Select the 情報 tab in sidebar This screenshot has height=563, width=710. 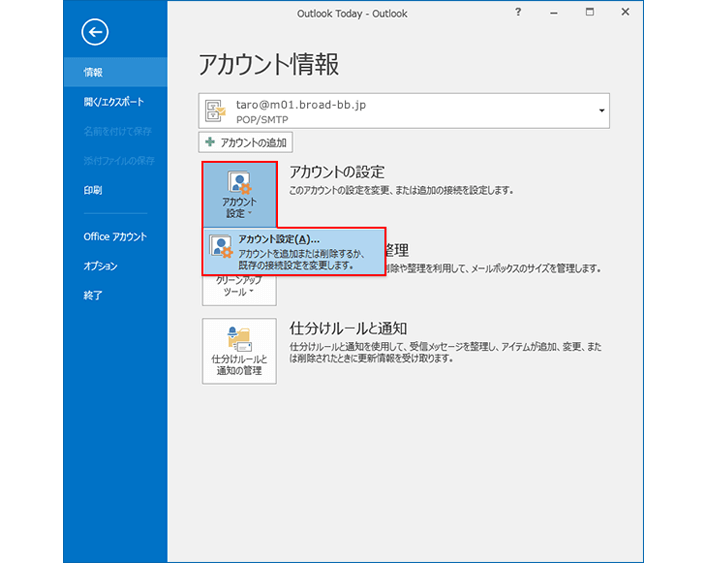[x=93, y=72]
